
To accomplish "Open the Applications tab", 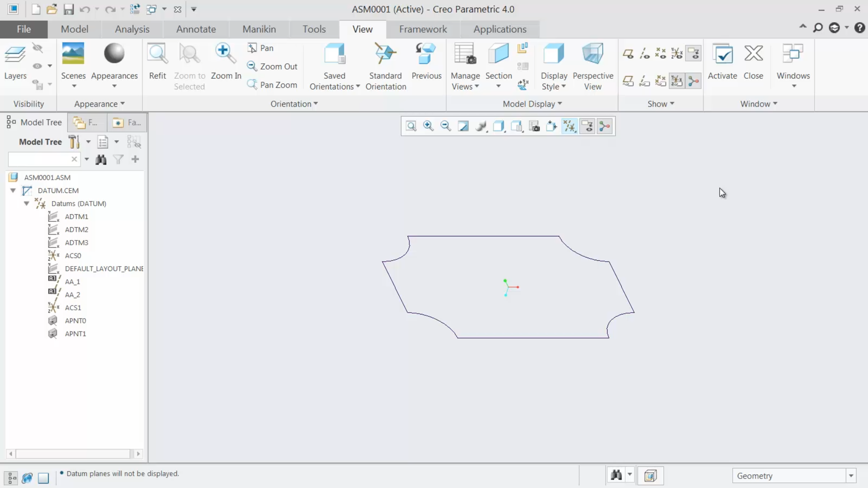I will 500,29.
